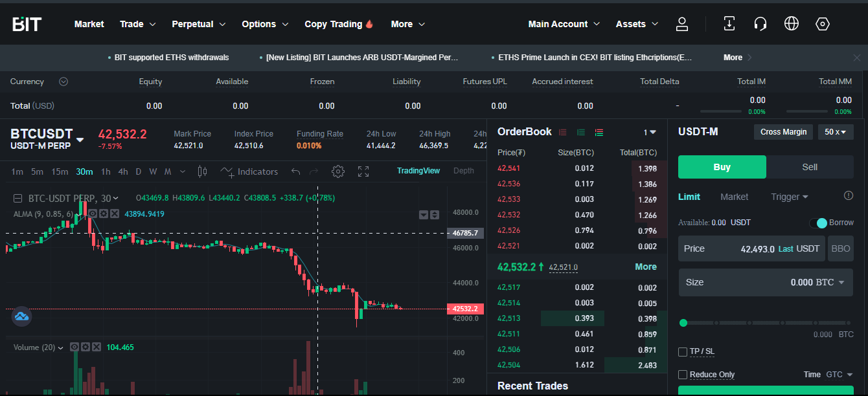The width and height of the screenshot is (868, 396).
Task: Toggle ALMA indicator visibility eye
Action: pos(93,214)
